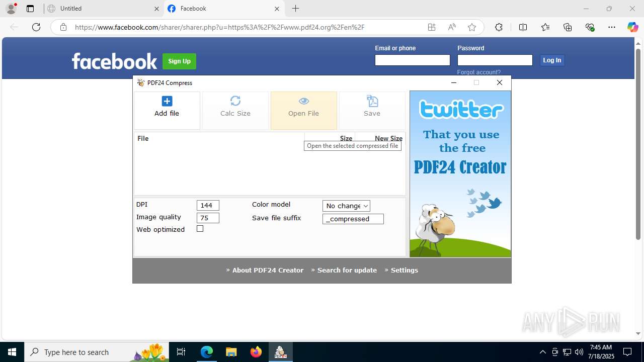Viewport: 644px width, 362px height.
Task: Click the address bar URL
Action: (220, 27)
